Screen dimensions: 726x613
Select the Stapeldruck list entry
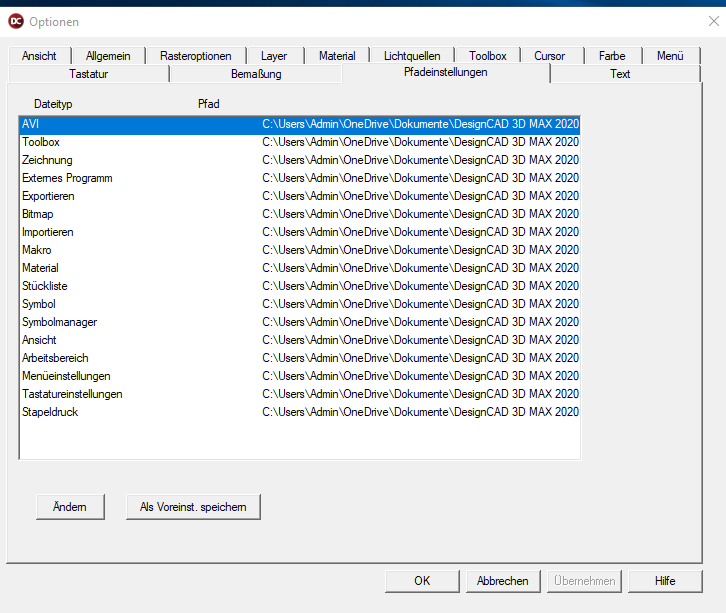tap(50, 412)
